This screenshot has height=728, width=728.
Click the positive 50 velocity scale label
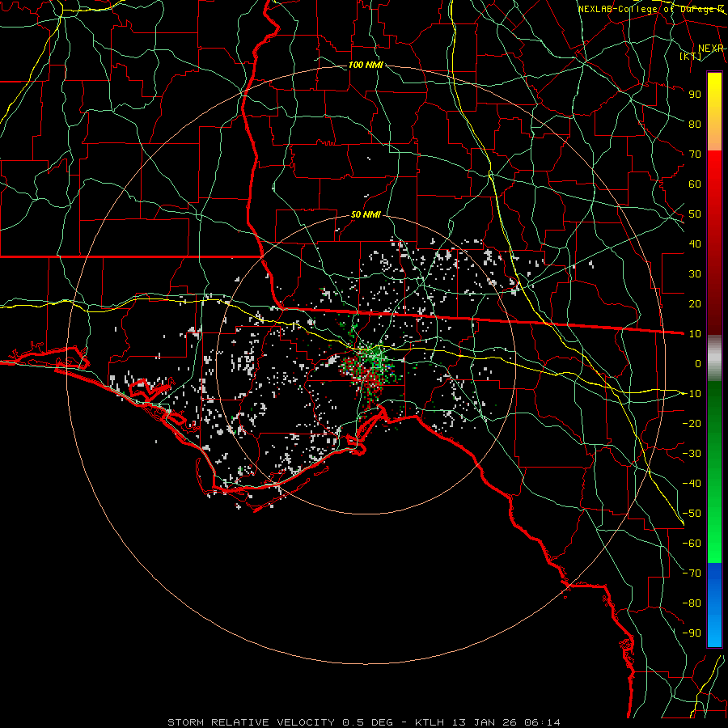[695, 214]
